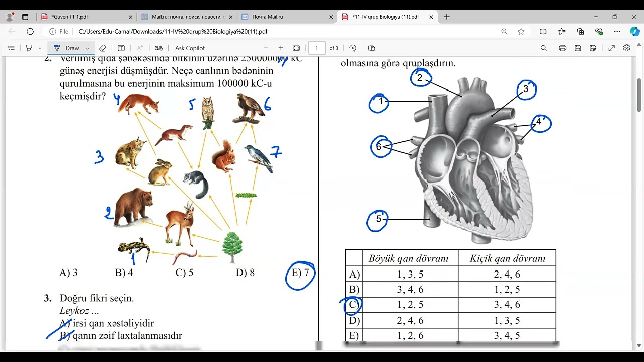Expand the Highlight color options arrow
This screenshot has width=644, height=362.
coord(40,48)
